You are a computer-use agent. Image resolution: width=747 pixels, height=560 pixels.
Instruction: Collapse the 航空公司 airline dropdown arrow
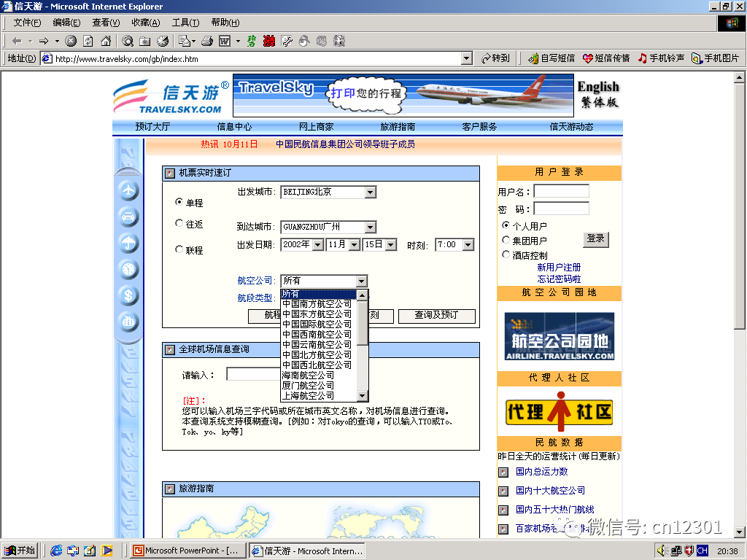tap(362, 281)
